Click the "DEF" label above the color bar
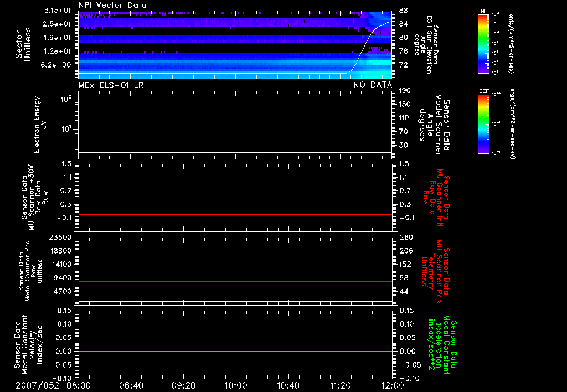 coord(484,91)
